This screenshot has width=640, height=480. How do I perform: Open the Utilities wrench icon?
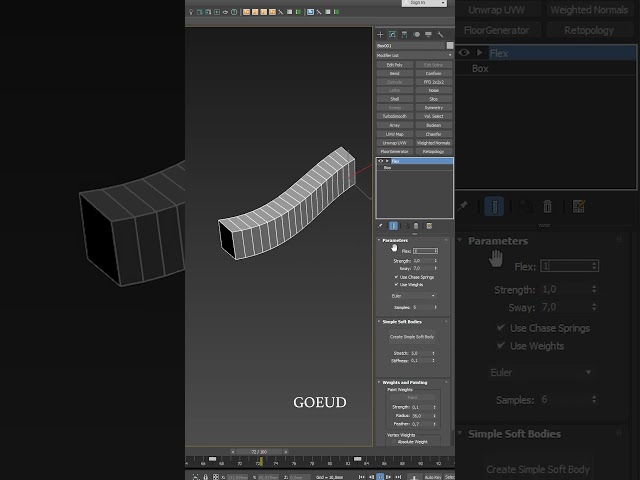pos(440,34)
